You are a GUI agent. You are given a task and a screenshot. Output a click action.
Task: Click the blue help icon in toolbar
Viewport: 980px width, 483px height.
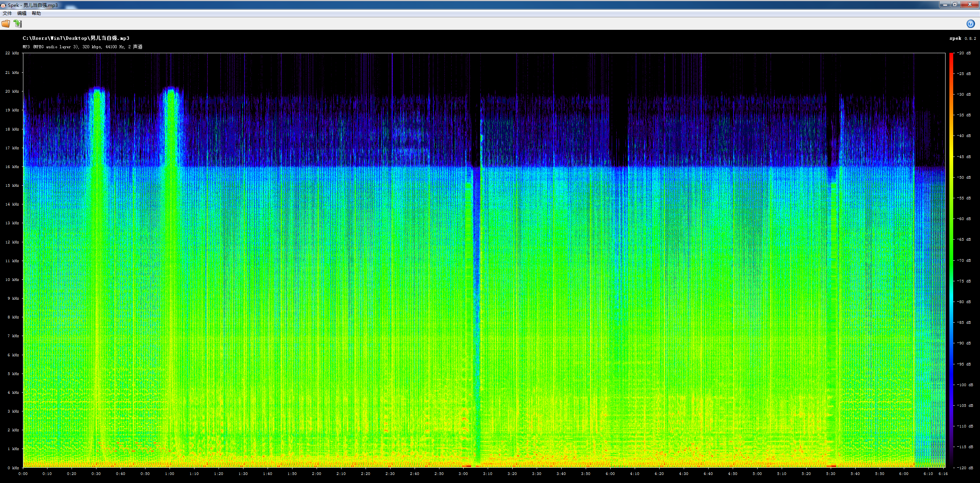[x=970, y=24]
